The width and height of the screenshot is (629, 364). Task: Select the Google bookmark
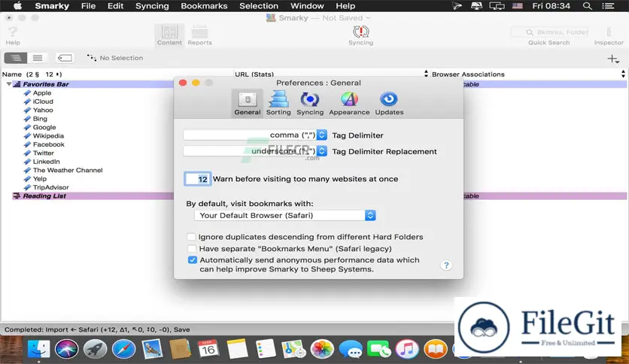[x=44, y=127]
